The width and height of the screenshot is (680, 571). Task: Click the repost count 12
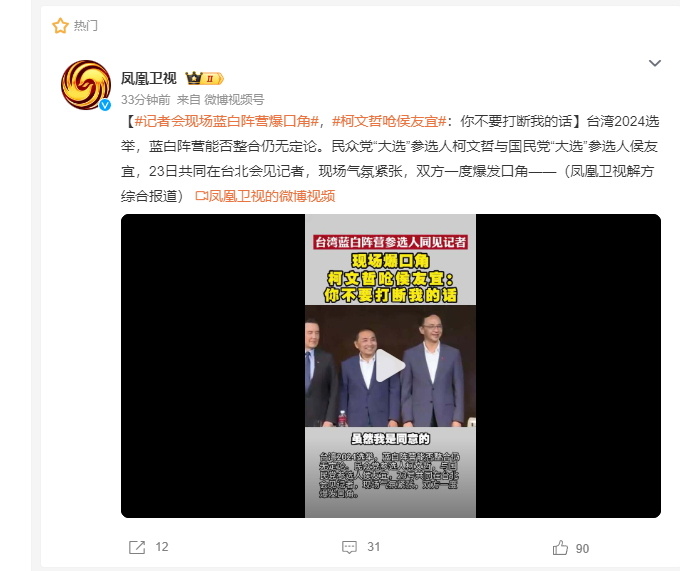[162, 547]
